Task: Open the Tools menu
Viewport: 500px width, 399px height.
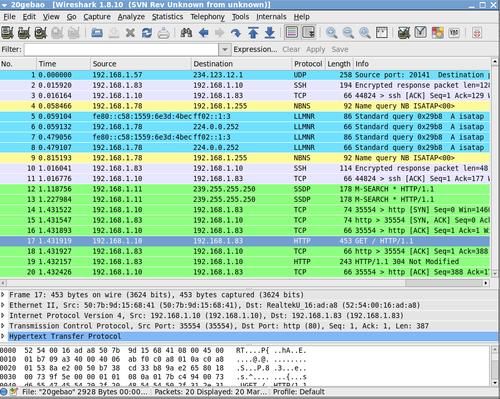Action: (x=240, y=17)
